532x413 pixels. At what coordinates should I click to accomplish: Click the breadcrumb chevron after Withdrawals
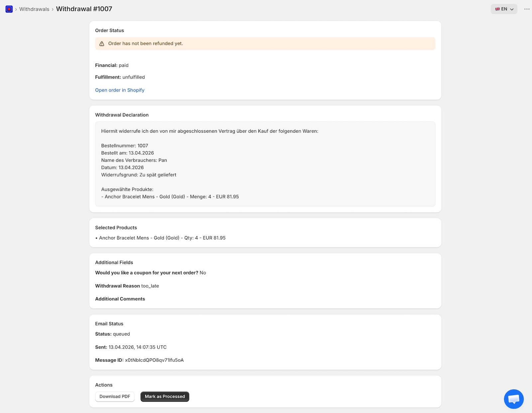point(52,9)
